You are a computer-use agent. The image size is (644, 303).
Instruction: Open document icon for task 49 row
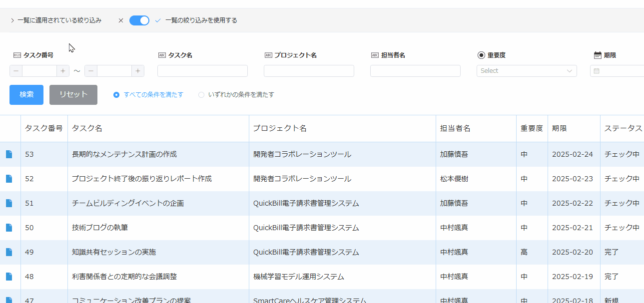click(8, 252)
